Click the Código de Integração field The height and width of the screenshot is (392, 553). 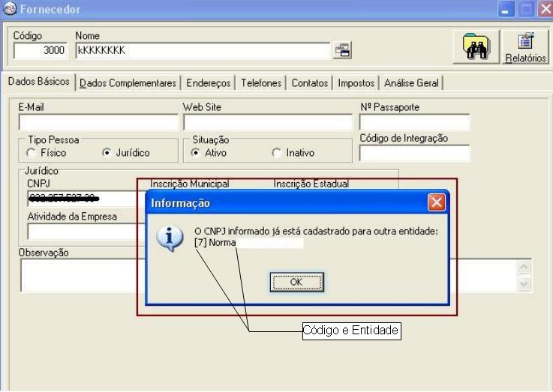414,154
